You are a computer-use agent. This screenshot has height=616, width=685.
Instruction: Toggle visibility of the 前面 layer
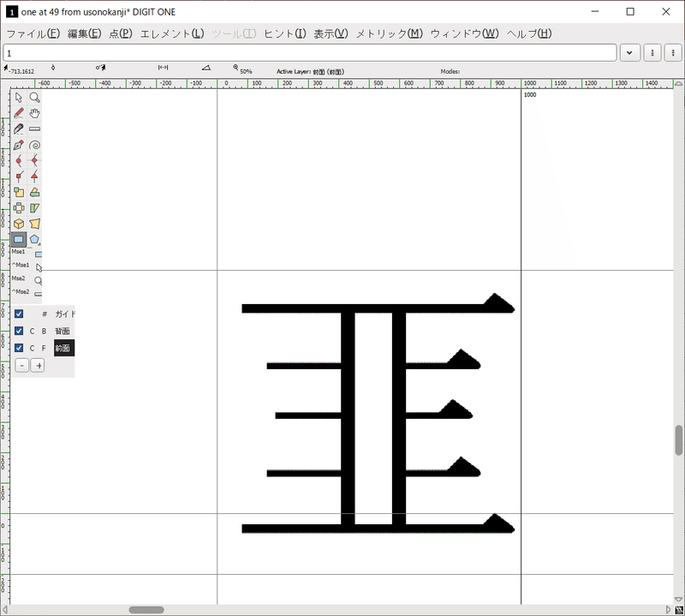tap(19, 348)
